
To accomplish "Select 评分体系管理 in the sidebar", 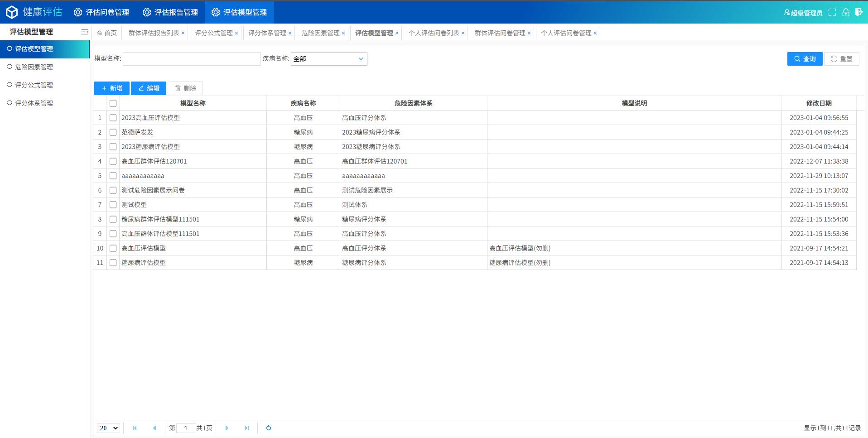I will 45,103.
